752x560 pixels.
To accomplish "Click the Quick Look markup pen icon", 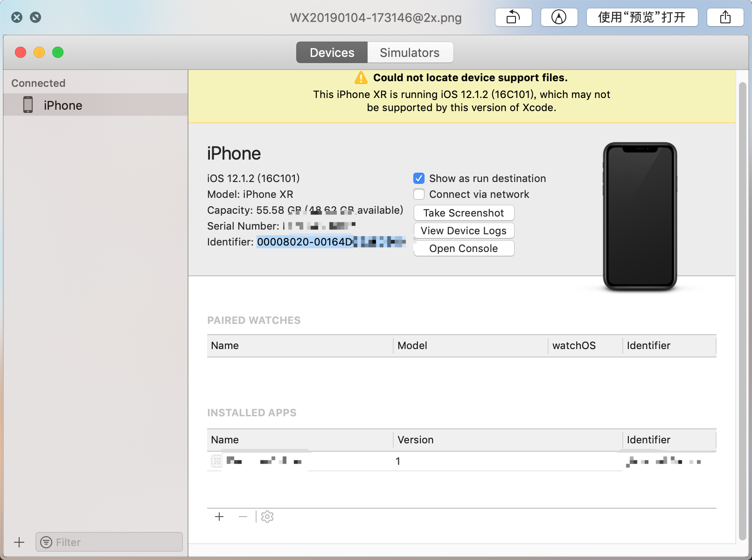I will tap(559, 18).
